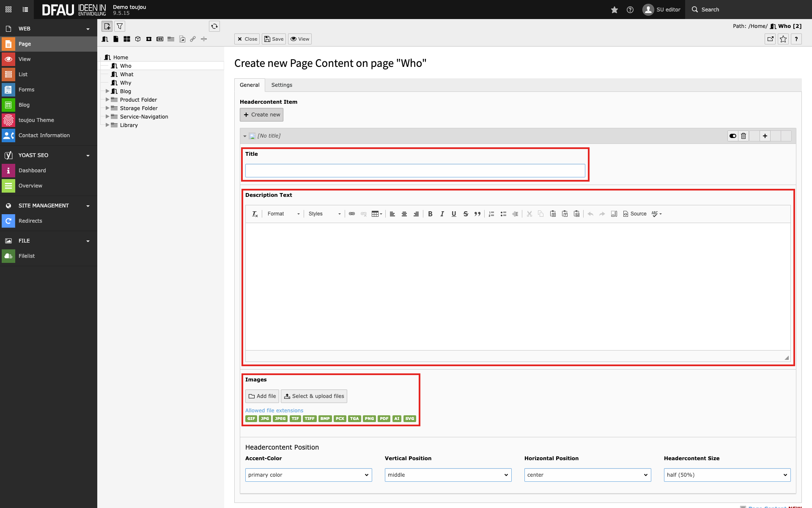
Task: Collapse the [No title] headercontent item
Action: [x=245, y=136]
